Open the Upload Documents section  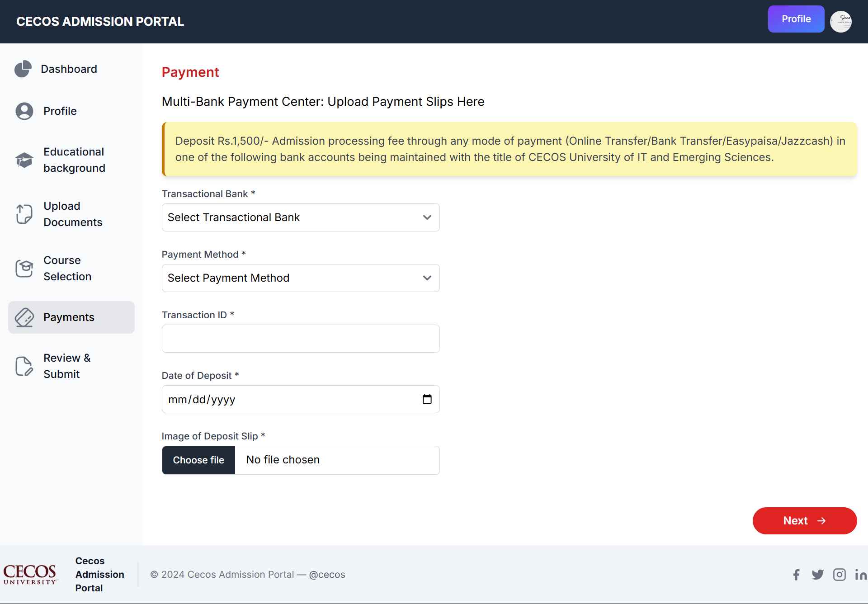(x=71, y=214)
